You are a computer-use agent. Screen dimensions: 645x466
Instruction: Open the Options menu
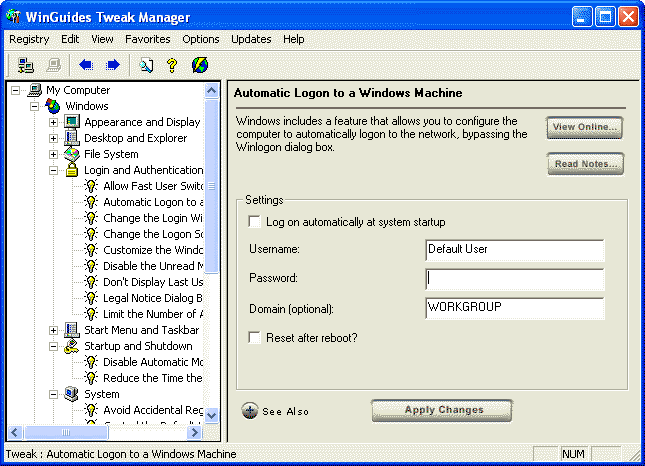point(201,39)
